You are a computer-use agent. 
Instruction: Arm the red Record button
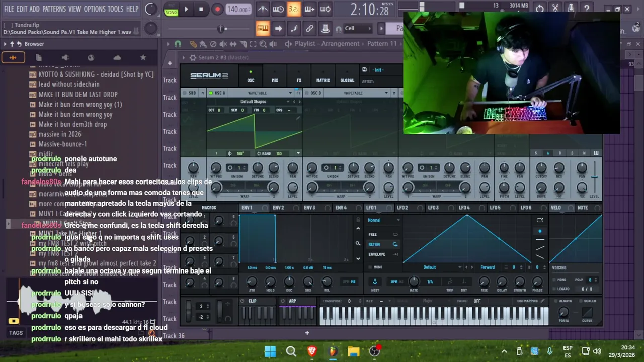(x=217, y=9)
